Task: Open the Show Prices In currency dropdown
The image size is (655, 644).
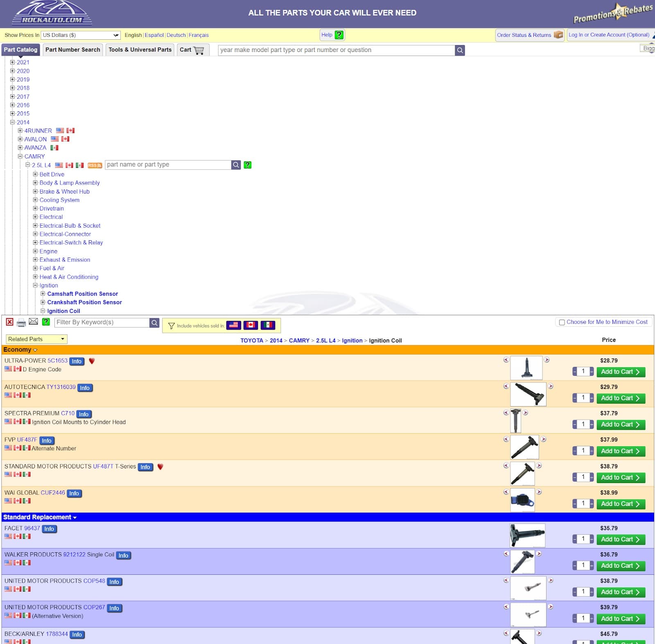Action: (x=81, y=35)
